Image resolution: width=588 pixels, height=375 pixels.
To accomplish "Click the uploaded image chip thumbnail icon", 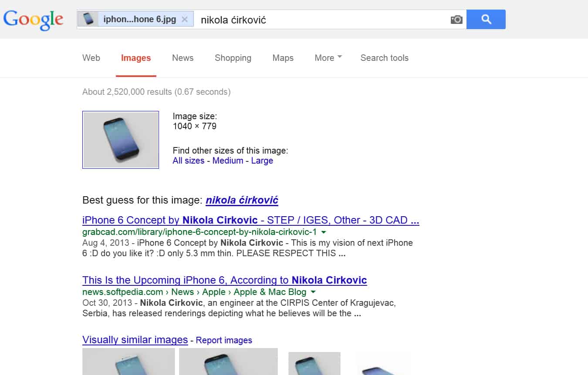I will click(x=88, y=19).
